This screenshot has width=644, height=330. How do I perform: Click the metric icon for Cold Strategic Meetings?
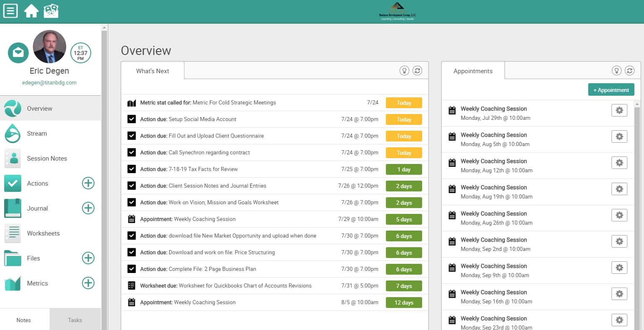point(132,103)
